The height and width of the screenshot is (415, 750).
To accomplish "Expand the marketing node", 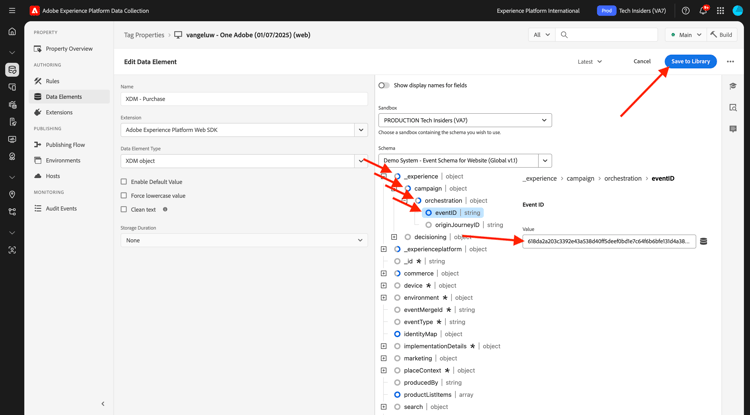I will click(x=384, y=358).
